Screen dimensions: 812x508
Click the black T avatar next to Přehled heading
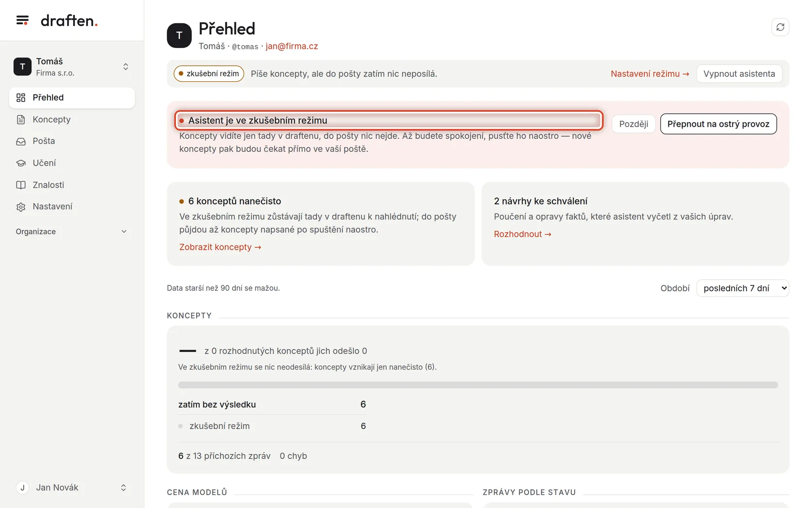click(179, 35)
